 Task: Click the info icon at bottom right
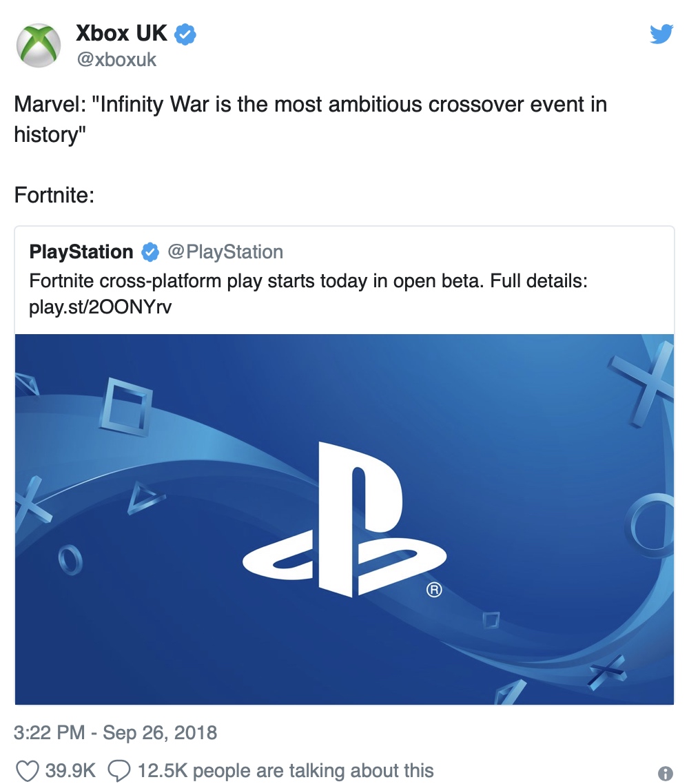[x=665, y=772]
